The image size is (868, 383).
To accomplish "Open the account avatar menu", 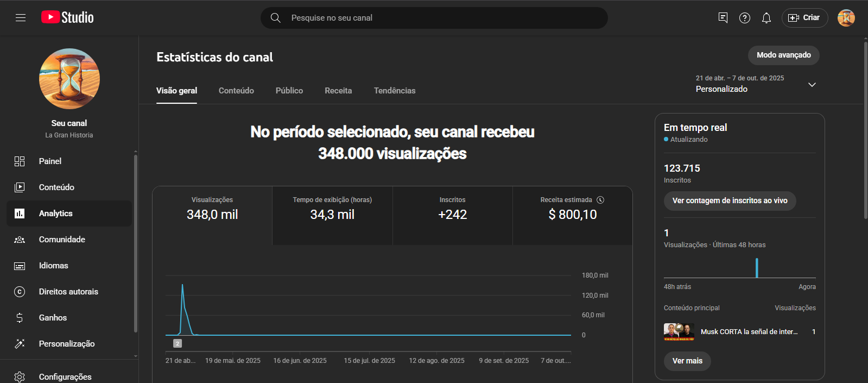I will pos(846,18).
